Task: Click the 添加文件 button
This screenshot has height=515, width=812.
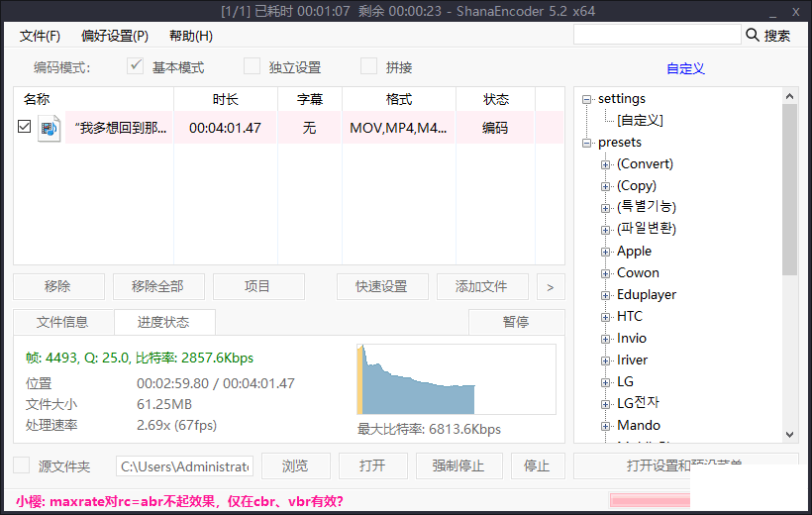Action: (x=482, y=286)
